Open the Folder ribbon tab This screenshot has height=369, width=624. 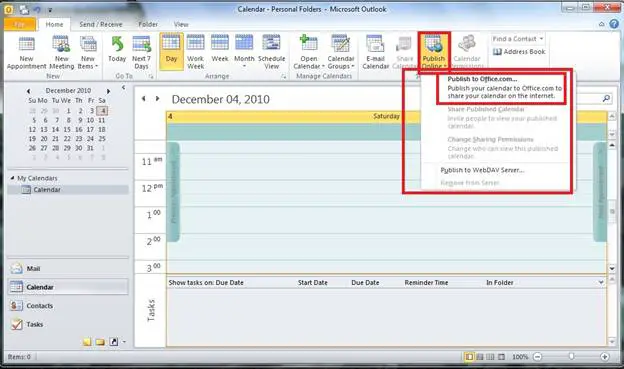click(148, 24)
